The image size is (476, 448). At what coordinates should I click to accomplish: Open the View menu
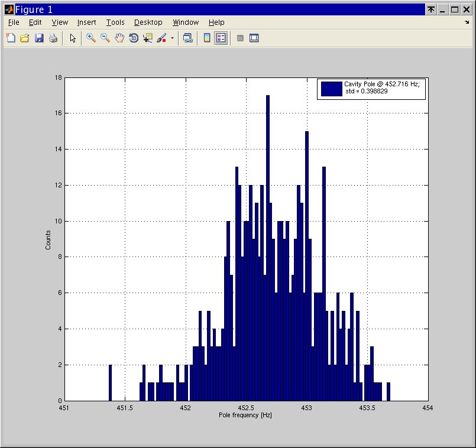click(60, 22)
